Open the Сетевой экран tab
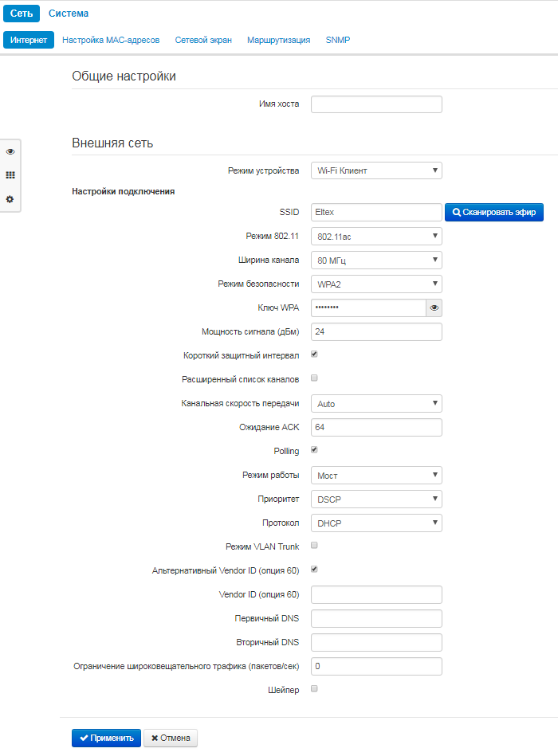 point(203,40)
